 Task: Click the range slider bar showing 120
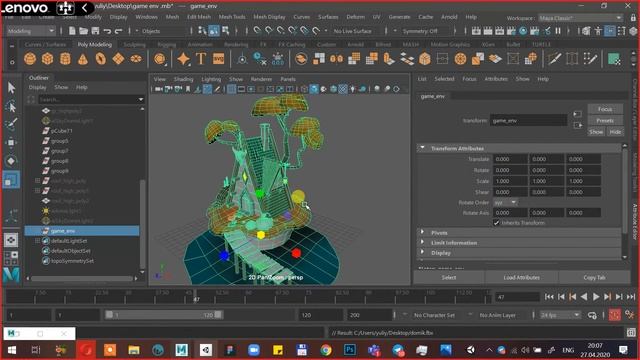(x=163, y=315)
